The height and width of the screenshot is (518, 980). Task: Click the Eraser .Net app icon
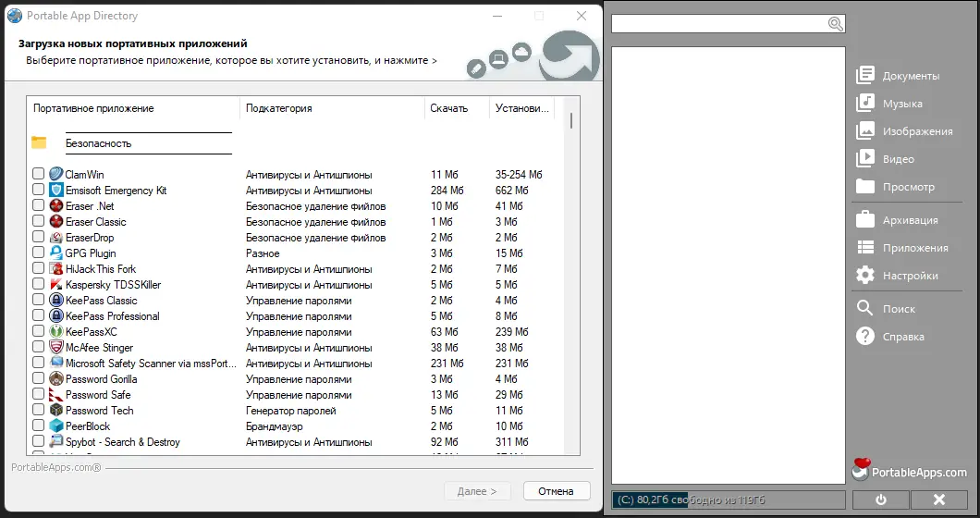click(x=56, y=205)
